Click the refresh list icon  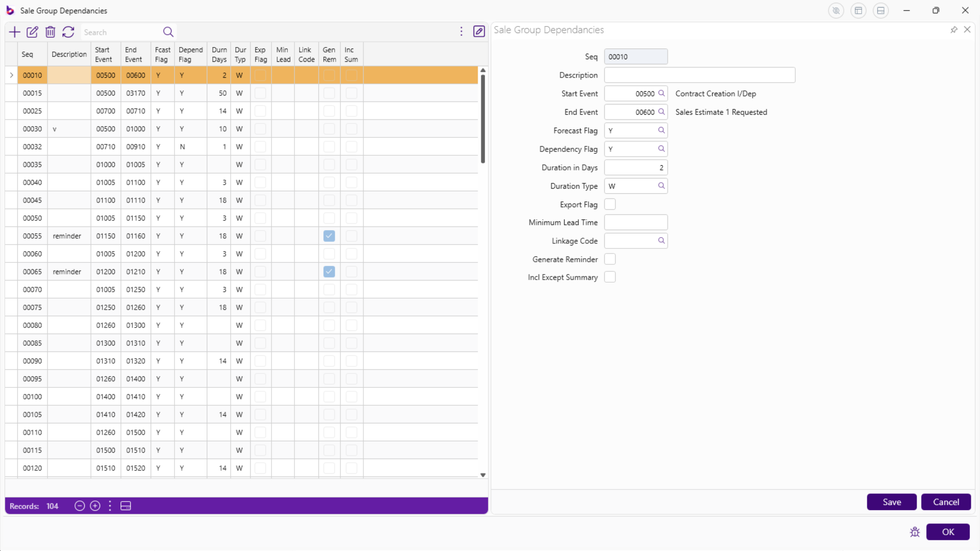click(68, 32)
